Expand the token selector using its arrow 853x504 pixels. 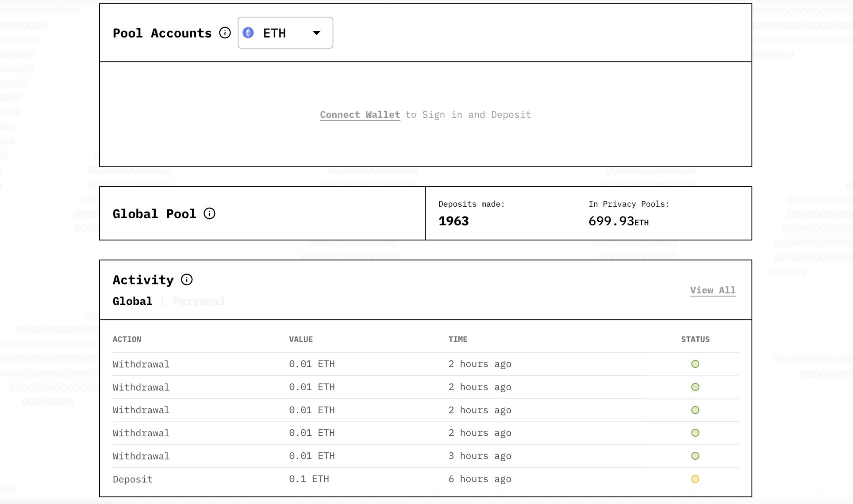pos(316,32)
